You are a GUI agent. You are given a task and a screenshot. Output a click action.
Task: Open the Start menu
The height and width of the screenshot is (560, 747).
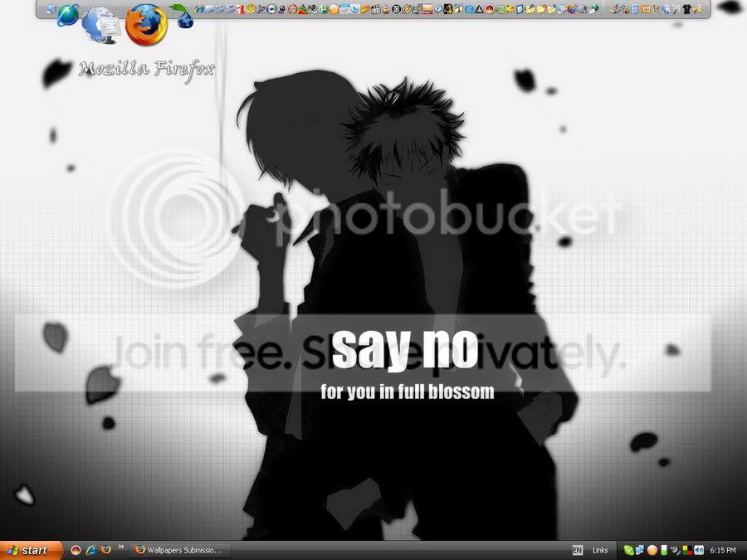pos(31,551)
